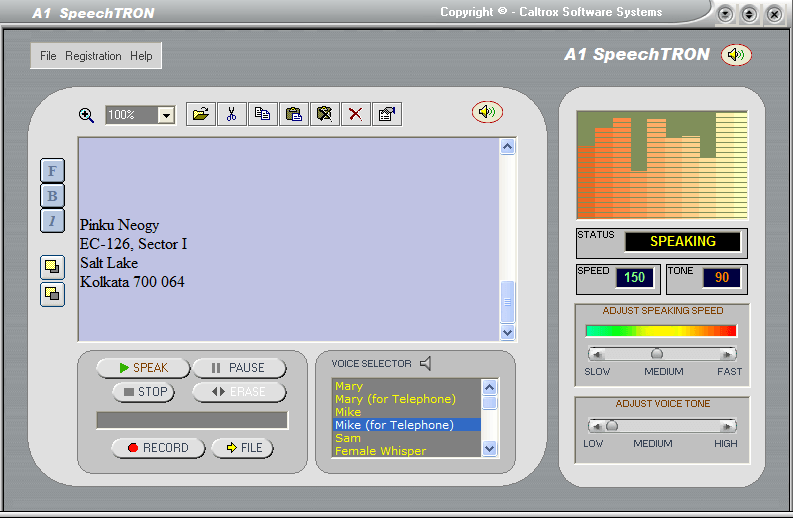Click the tone value 90 display
The width and height of the screenshot is (793, 518).
(x=722, y=277)
